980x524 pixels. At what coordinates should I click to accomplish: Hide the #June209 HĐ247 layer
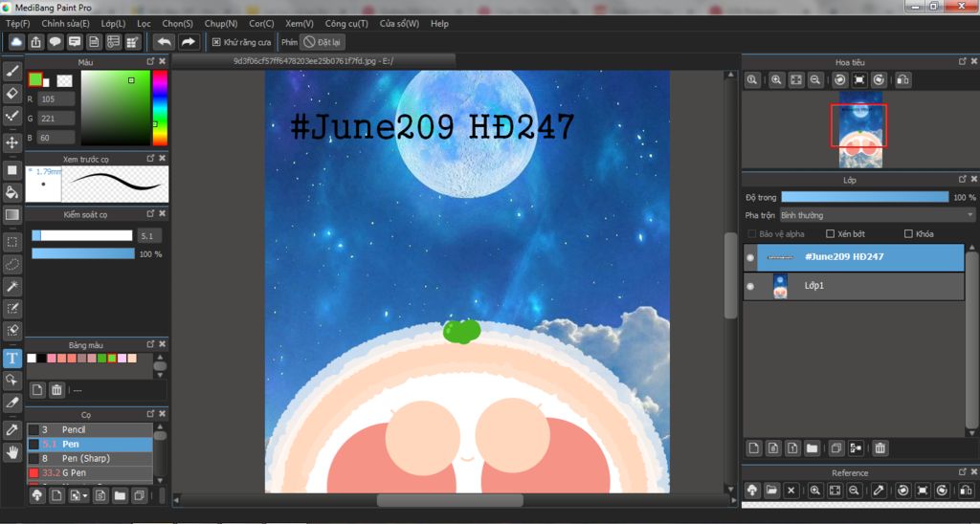[750, 257]
